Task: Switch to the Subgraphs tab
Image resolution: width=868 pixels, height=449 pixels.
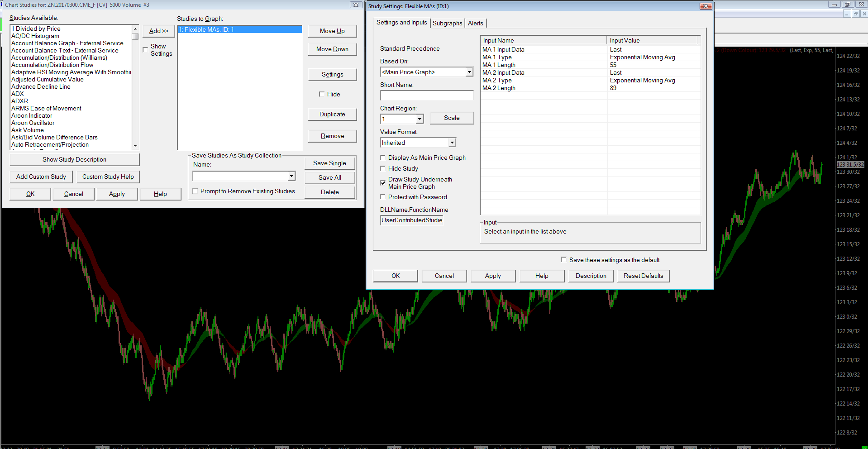Action: point(448,23)
